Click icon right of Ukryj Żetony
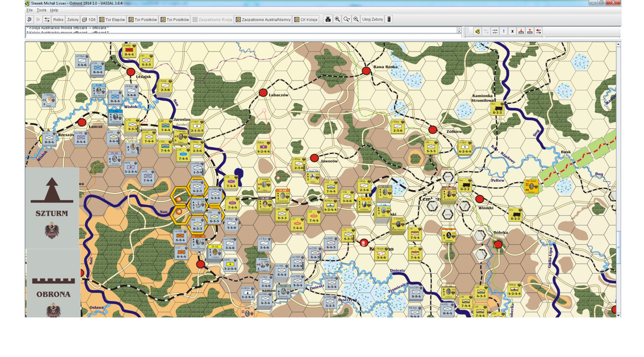The image size is (644, 357). click(x=389, y=20)
